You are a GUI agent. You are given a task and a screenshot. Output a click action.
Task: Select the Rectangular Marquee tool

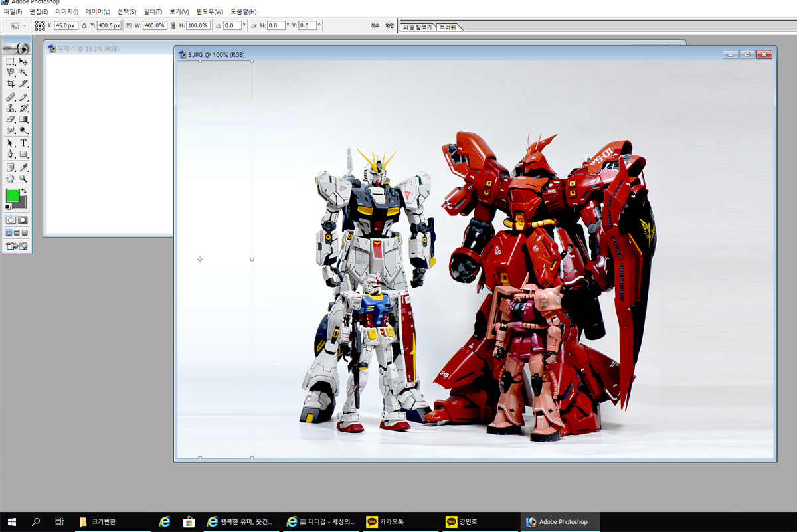click(11, 62)
